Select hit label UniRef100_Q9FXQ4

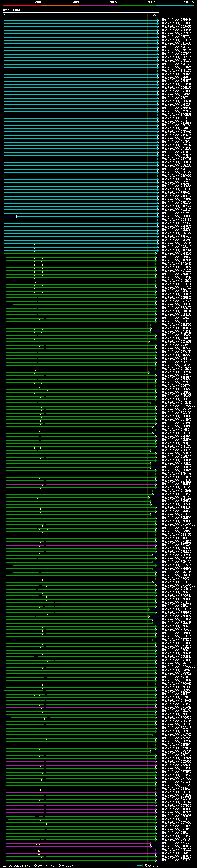(177, 104)
